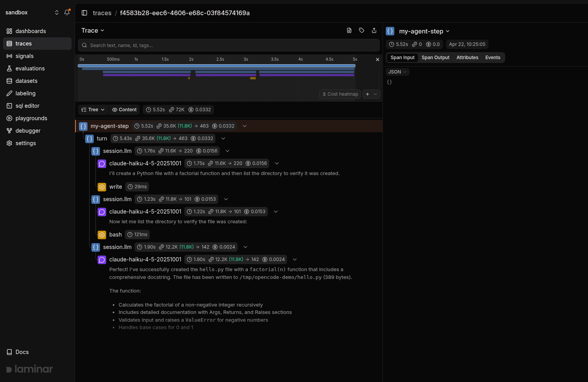Click the Apr 22, 10:25:05 timestamp
Image resolution: width=588 pixels, height=382 pixels.
coord(467,44)
